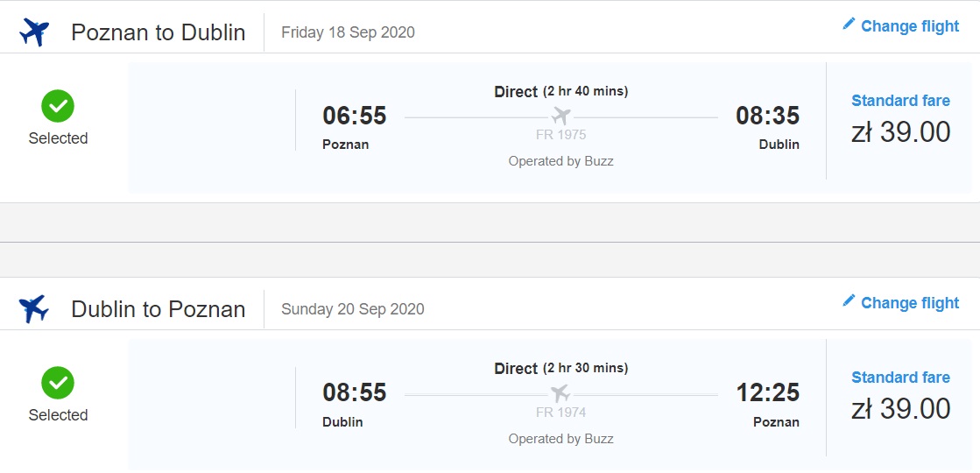980x473 pixels.
Task: Change flight for Friday 18 Sep
Action: point(900,25)
